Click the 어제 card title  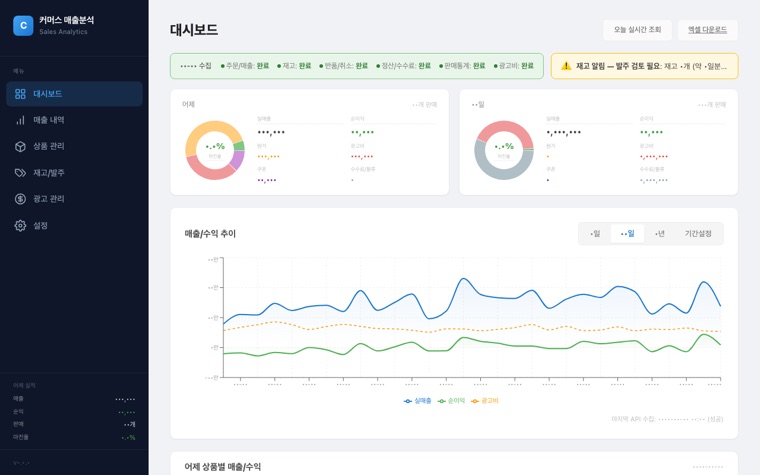tap(189, 104)
